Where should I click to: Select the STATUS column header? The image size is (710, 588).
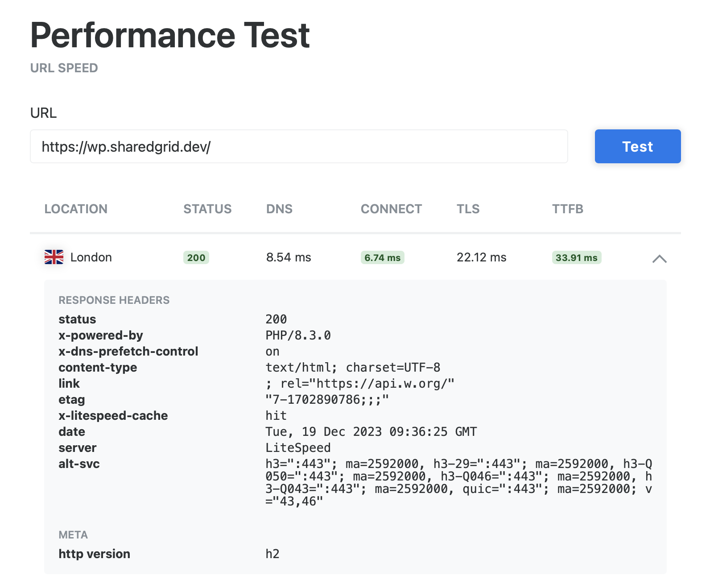tap(207, 209)
